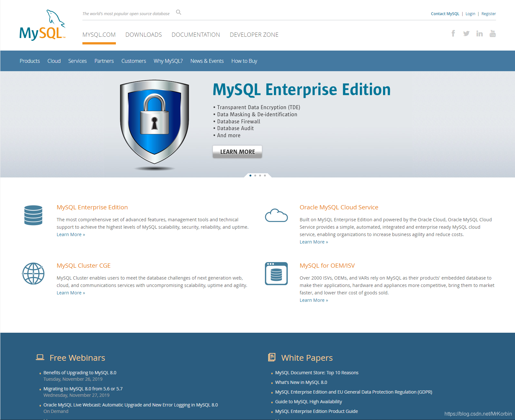Click Learn More under MySQL for OEM/ISV
The height and width of the screenshot is (420, 515).
click(x=314, y=300)
